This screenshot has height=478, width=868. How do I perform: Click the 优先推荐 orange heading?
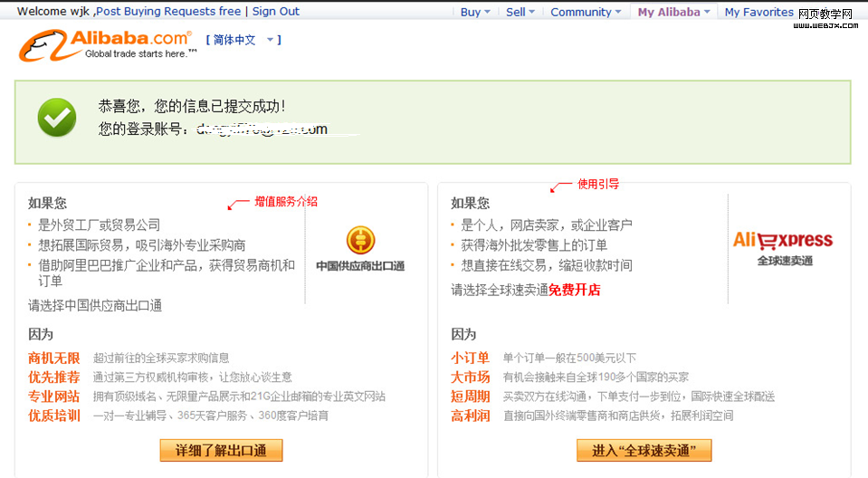[54, 377]
